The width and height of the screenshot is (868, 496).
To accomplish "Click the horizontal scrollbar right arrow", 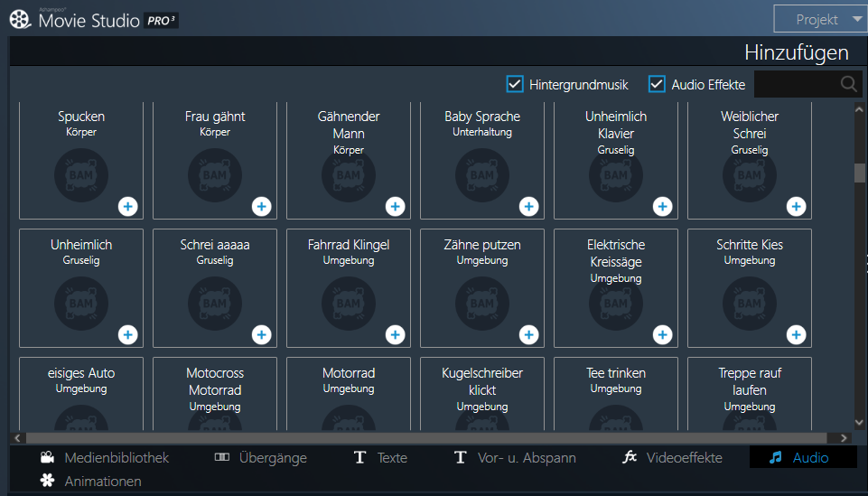I will click(x=843, y=438).
